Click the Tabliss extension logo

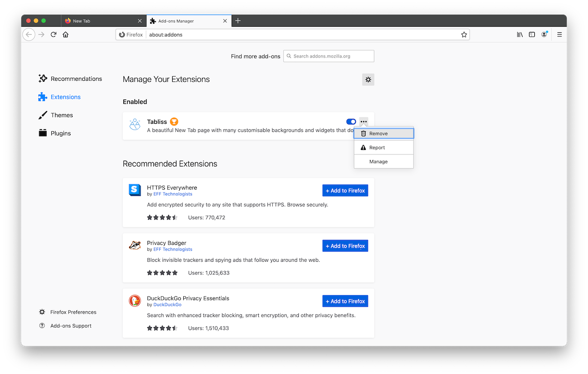click(x=135, y=125)
